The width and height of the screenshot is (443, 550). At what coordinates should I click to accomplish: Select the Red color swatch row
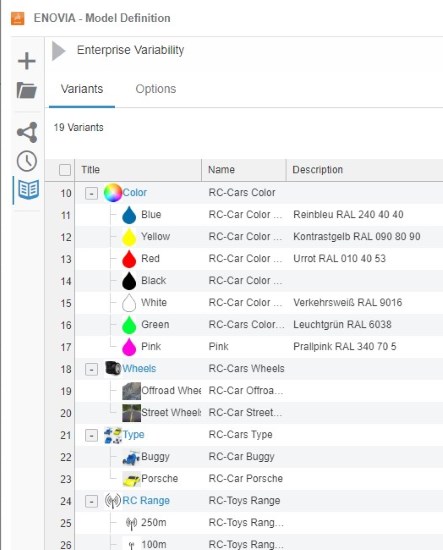point(259,259)
